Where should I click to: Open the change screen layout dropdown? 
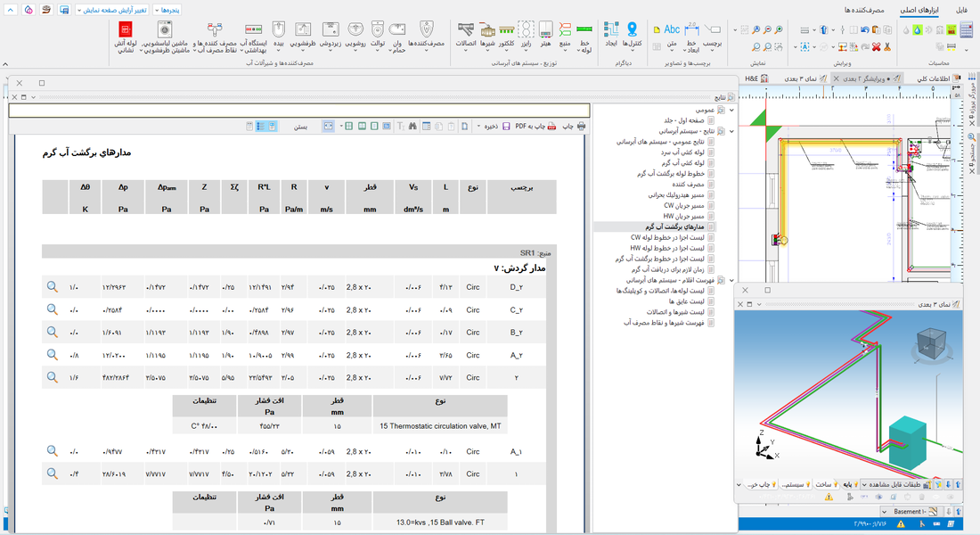(112, 10)
